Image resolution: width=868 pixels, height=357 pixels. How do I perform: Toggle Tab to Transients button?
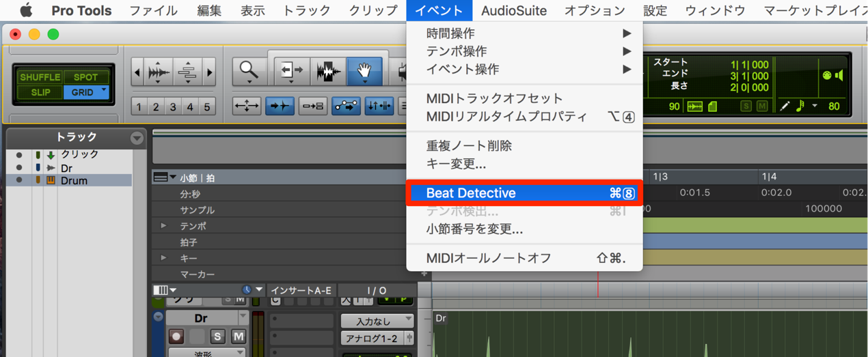coord(280,106)
